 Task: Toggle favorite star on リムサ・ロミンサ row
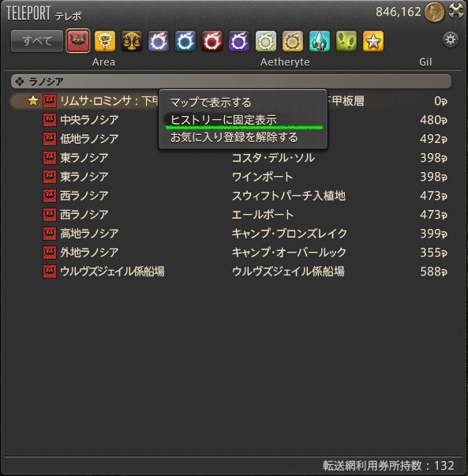(33, 101)
